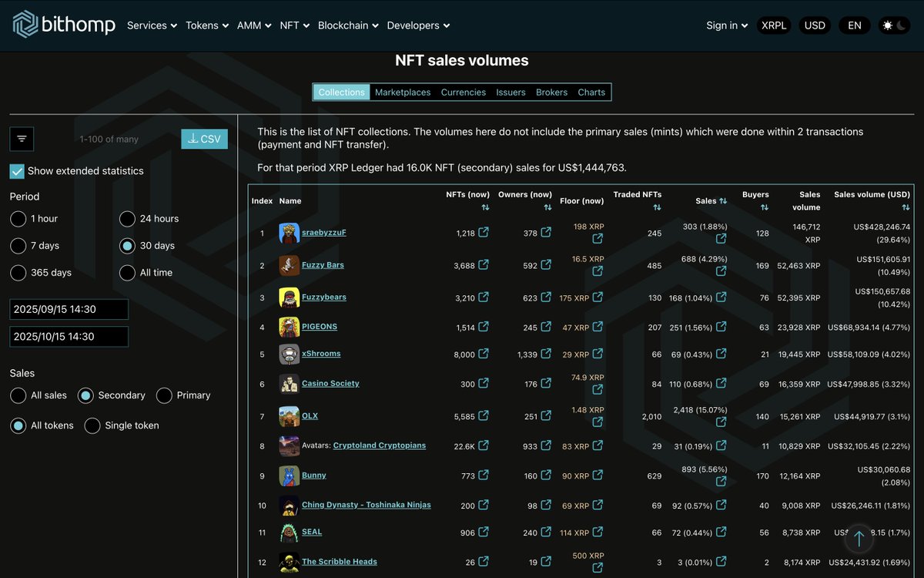
Task: Switch to the Charts tab
Action: tap(591, 92)
